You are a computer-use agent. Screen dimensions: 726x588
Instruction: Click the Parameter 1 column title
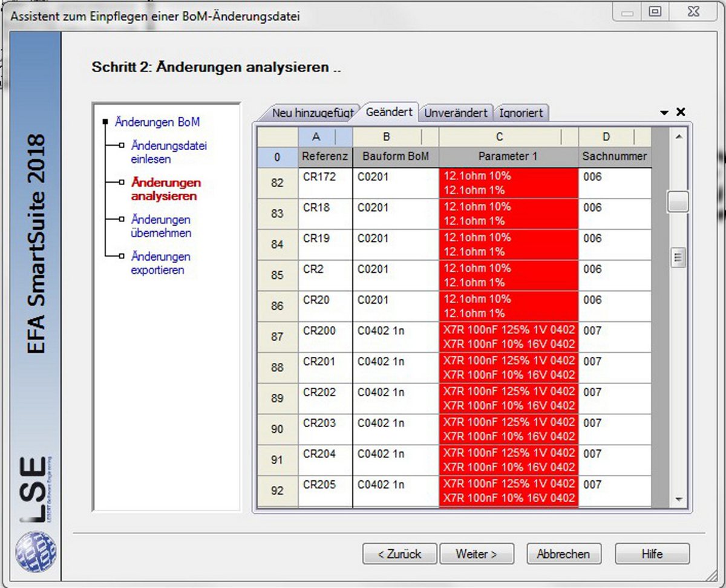tap(509, 157)
